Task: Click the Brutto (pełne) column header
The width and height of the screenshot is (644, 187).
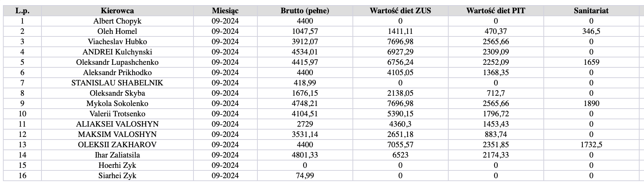Action: click(x=305, y=11)
